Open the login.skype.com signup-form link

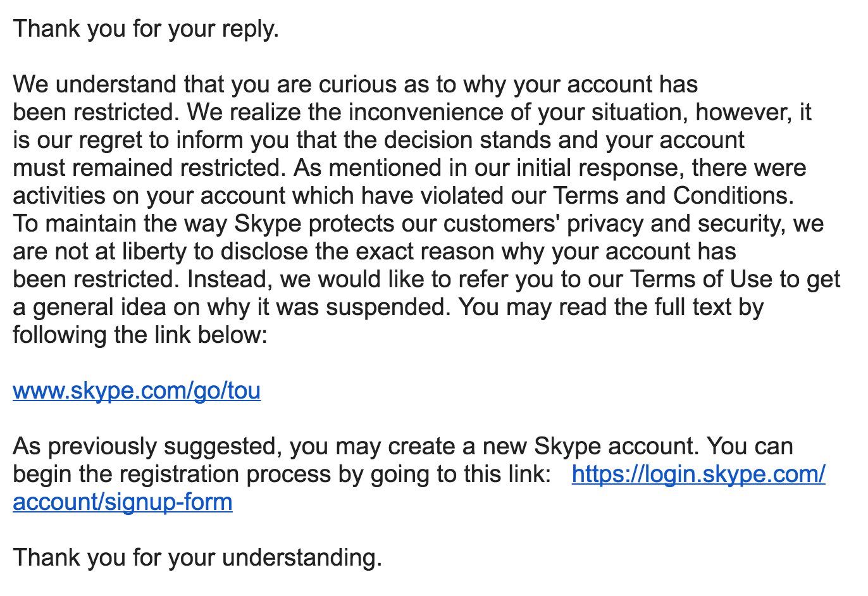coord(698,475)
